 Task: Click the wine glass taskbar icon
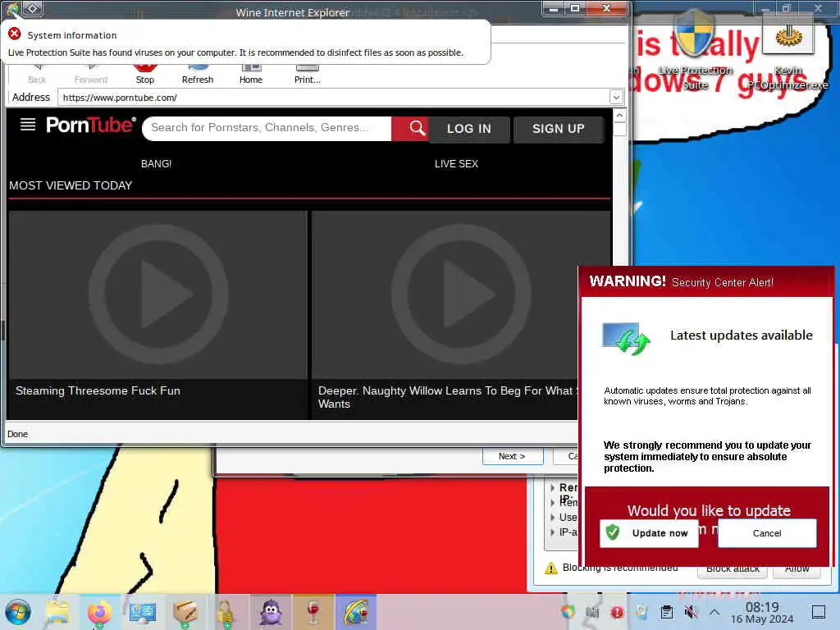pyautogui.click(x=313, y=612)
